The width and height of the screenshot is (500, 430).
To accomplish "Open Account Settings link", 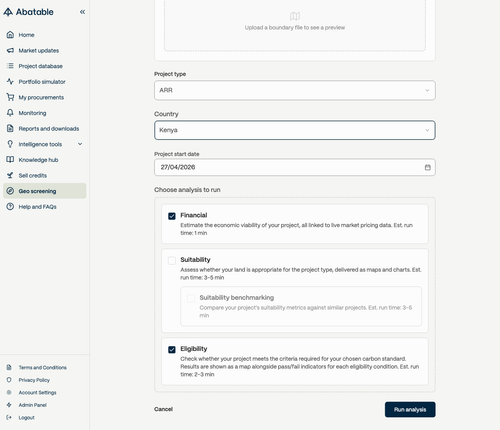I will coord(37,392).
